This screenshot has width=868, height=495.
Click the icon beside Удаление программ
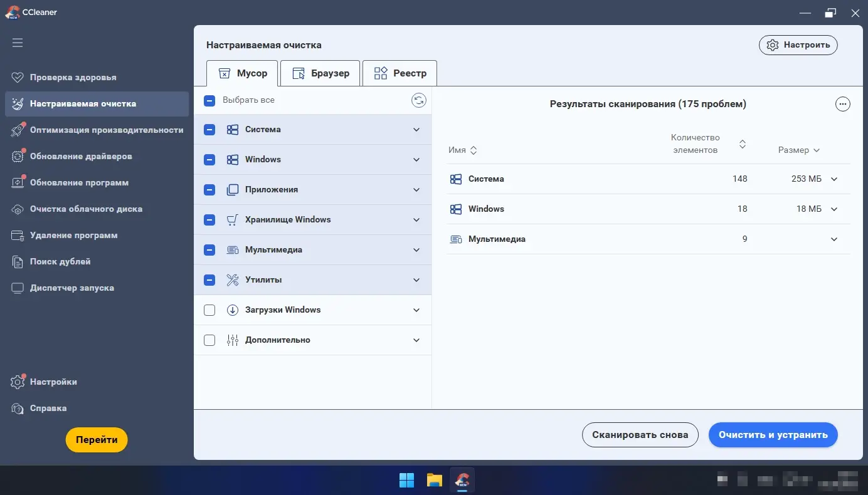[x=18, y=236]
